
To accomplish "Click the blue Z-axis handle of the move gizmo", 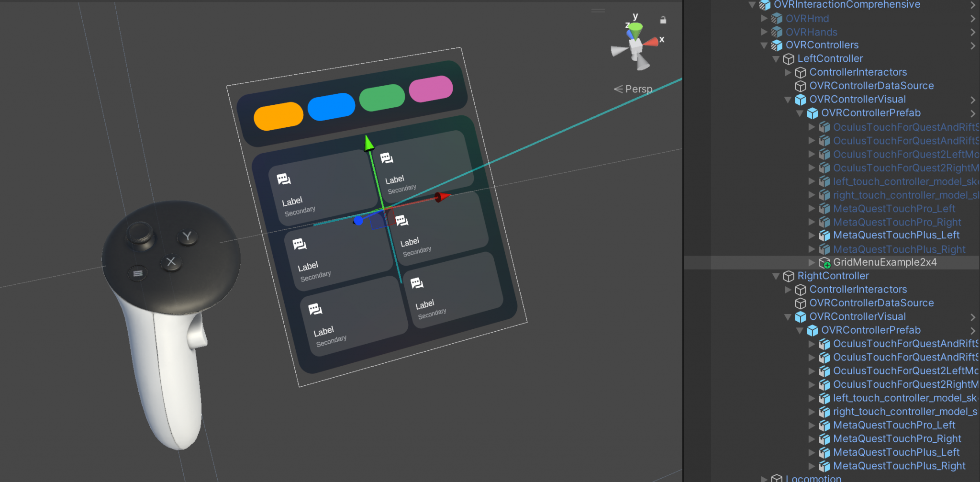I will pos(358,221).
